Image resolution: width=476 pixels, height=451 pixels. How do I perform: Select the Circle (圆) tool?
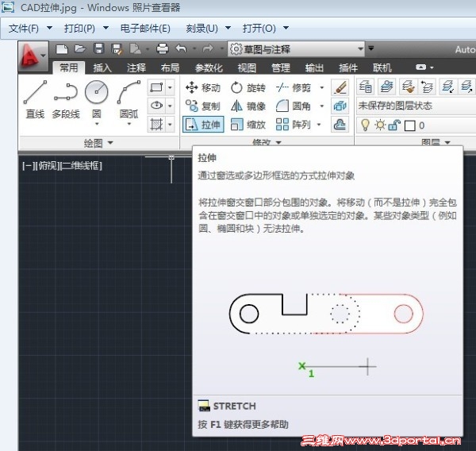[x=97, y=100]
